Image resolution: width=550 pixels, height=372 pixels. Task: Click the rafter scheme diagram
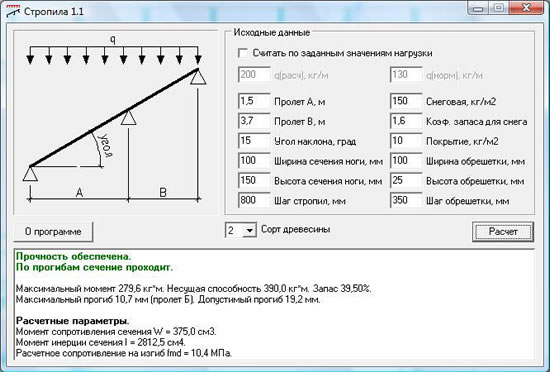(115, 122)
